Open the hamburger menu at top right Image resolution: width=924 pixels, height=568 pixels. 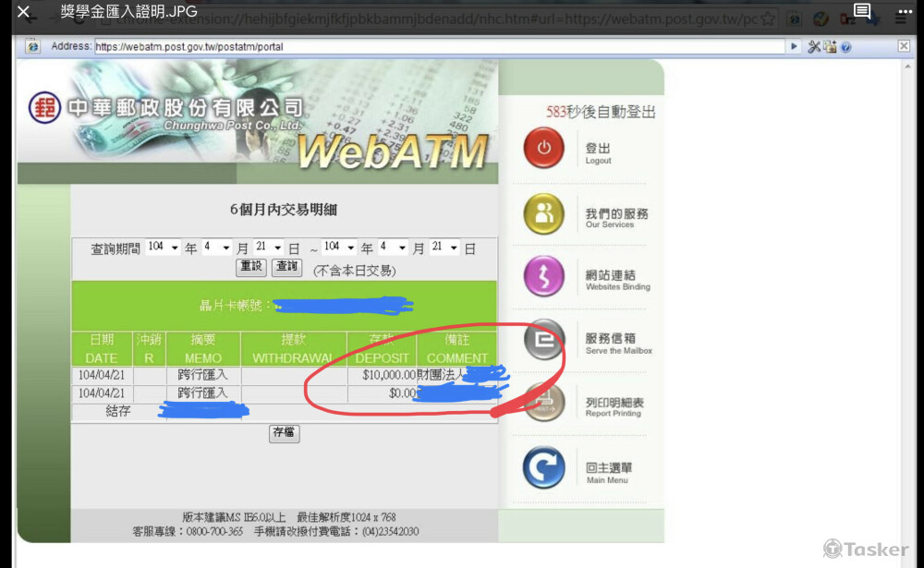click(901, 17)
